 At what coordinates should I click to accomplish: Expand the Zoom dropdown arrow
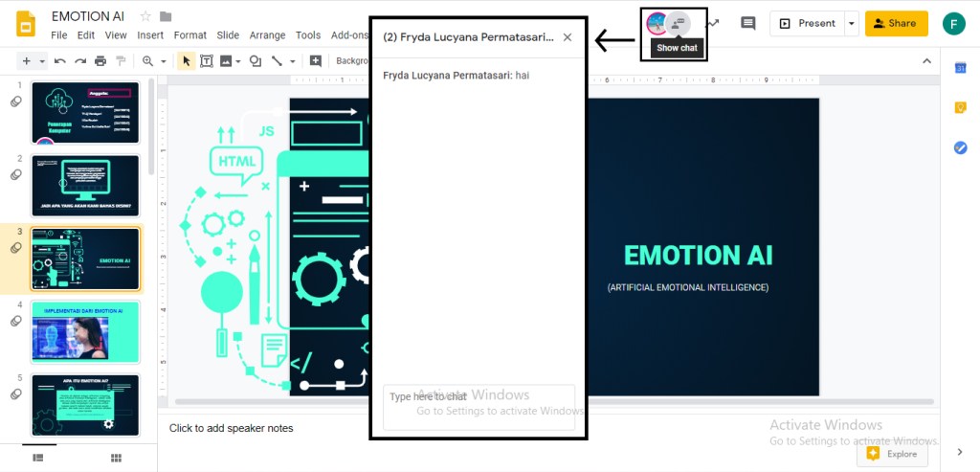point(165,61)
